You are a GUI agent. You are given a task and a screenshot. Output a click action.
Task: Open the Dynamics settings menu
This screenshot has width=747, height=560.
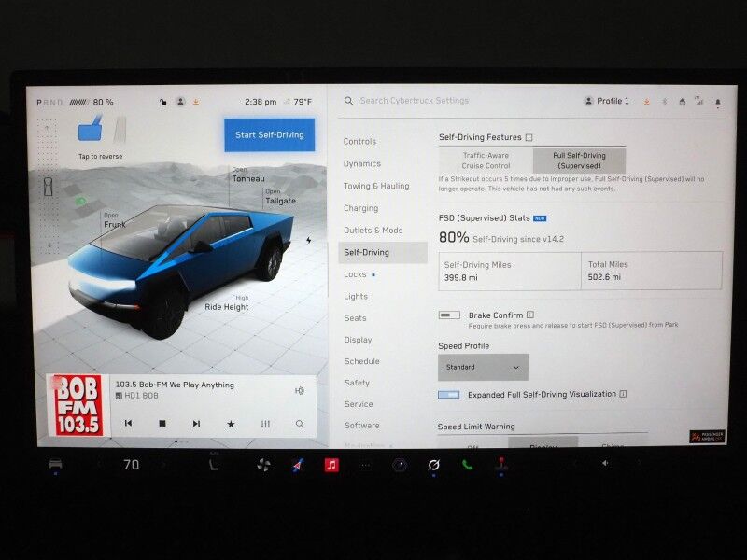tap(362, 164)
